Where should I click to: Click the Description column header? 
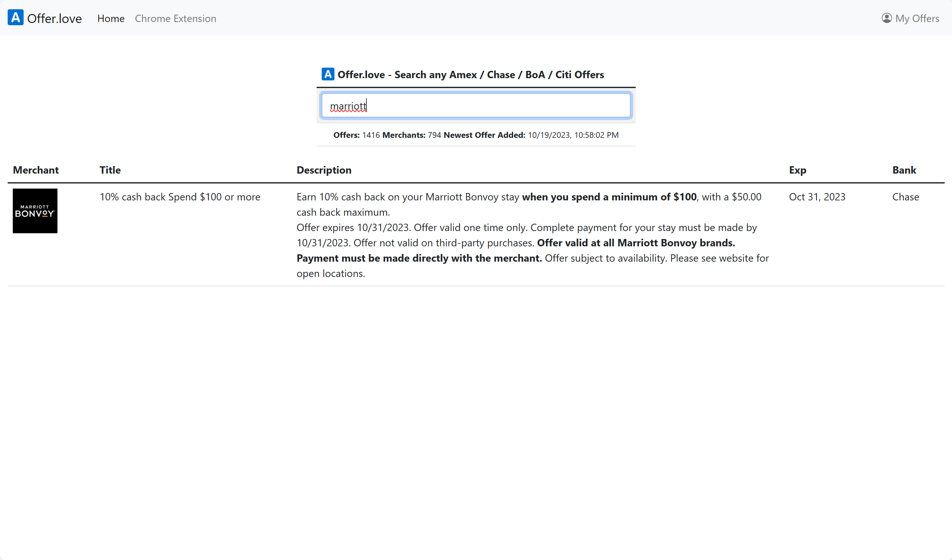(x=324, y=170)
